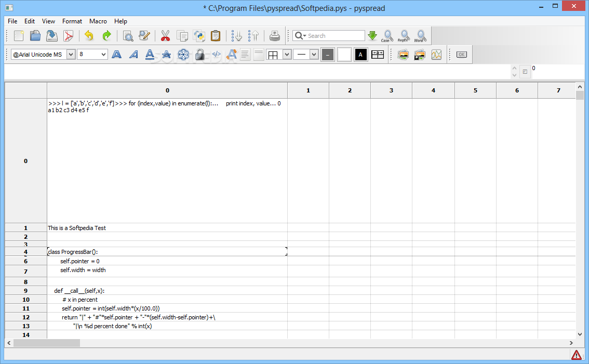Insert an image with the picture icon
The width and height of the screenshot is (589, 364).
coord(403,55)
